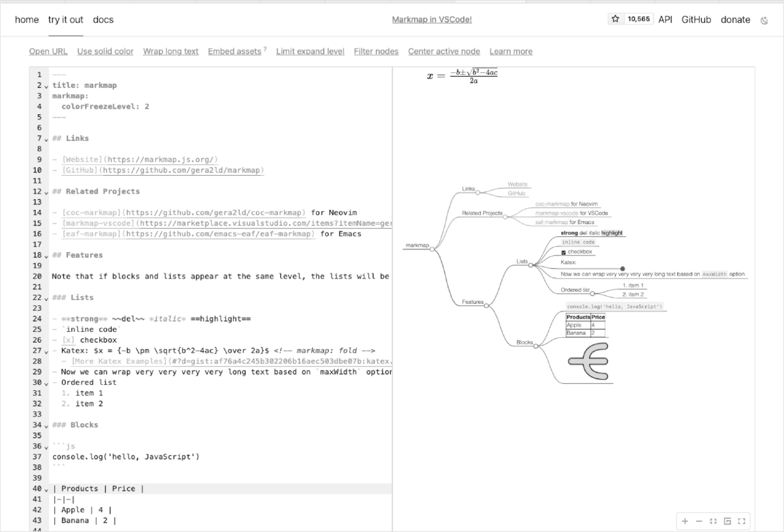Open the donate link in the header
Screen dimensions: 784x532
click(735, 20)
